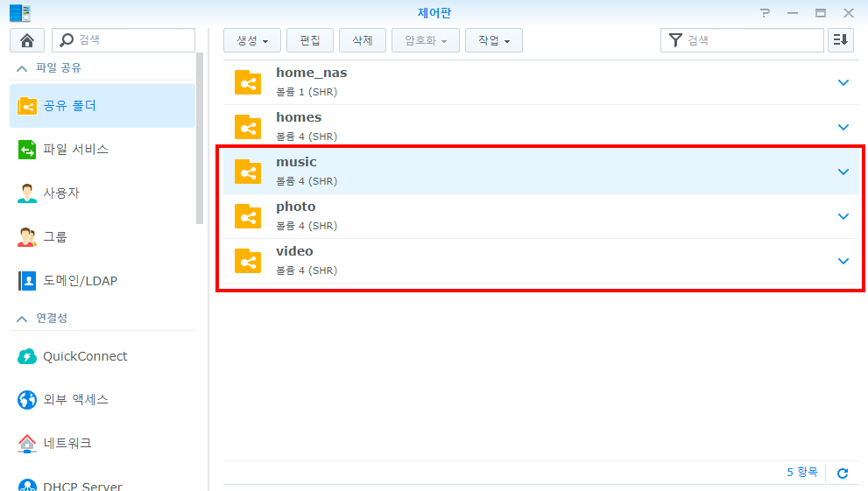Image resolution: width=868 pixels, height=491 pixels.
Task: Click the 삭제 button
Action: pyautogui.click(x=363, y=40)
